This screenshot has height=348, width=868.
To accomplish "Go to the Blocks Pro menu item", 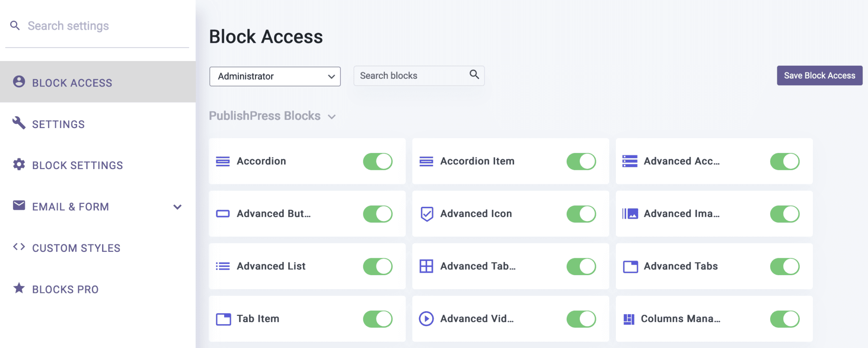I will (x=98, y=289).
